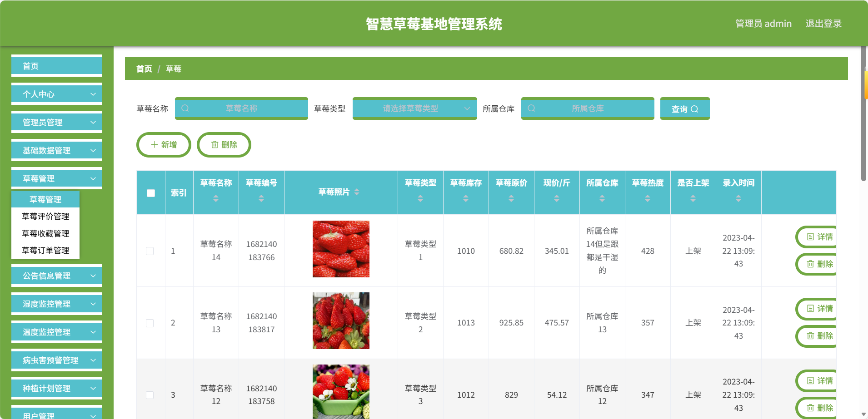Expand the 公告信息管理 sidebar menu
Image resolution: width=868 pixels, height=419 pixels.
point(57,276)
